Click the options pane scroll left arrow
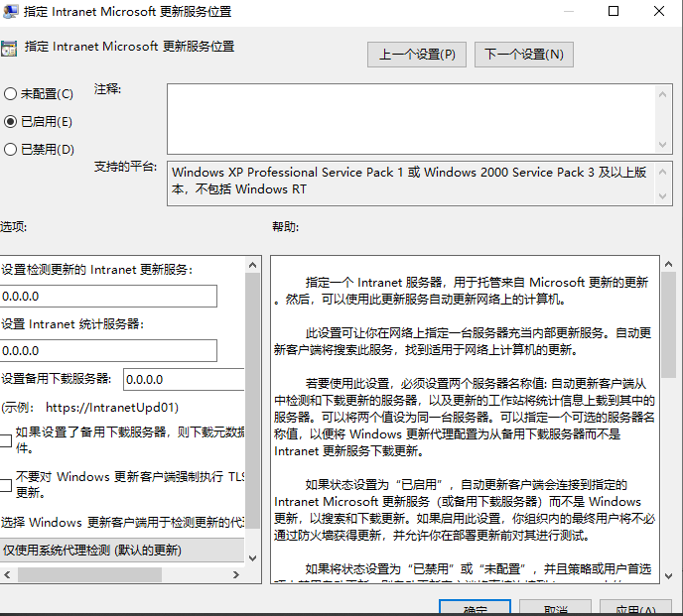This screenshot has width=683, height=616. (x=7, y=574)
